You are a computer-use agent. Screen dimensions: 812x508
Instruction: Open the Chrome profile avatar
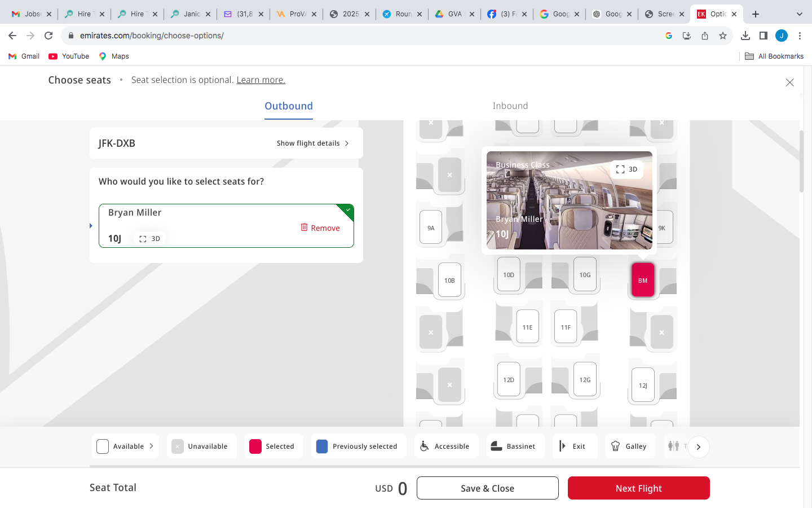point(782,36)
